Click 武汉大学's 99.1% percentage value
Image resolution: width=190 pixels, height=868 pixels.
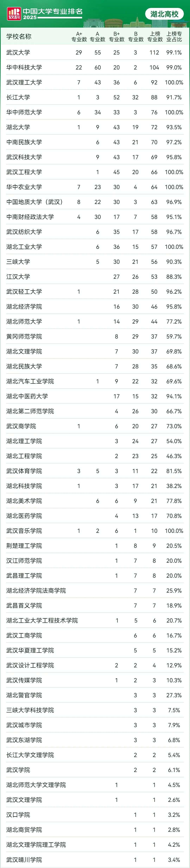[x=174, y=53]
